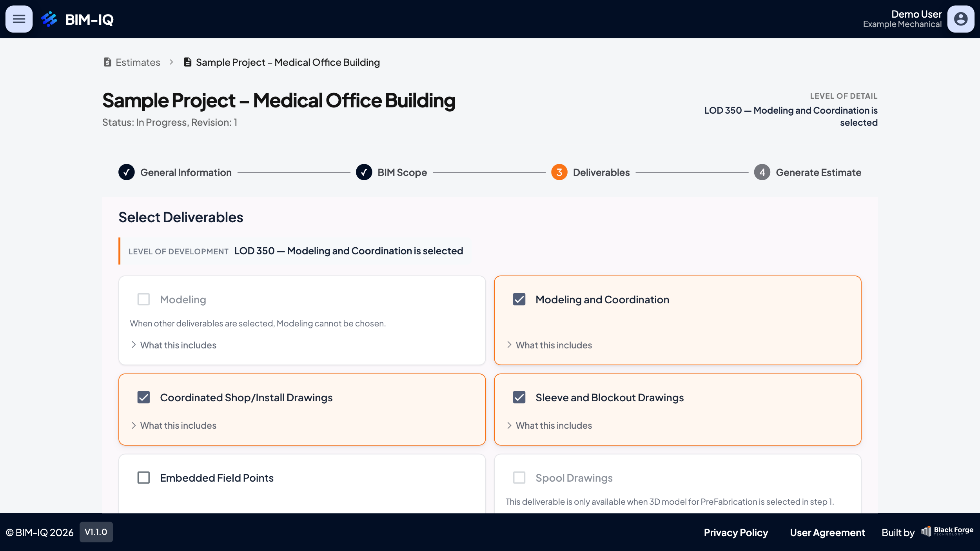The image size is (980, 551).
Task: Expand 'What this includes' for Coordinated Shop/Install Drawings
Action: tap(173, 425)
